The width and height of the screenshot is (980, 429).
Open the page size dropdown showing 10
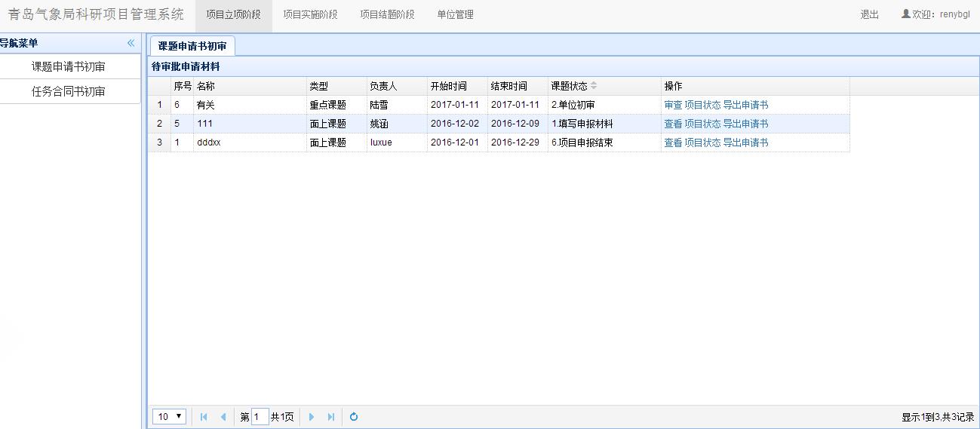(169, 417)
